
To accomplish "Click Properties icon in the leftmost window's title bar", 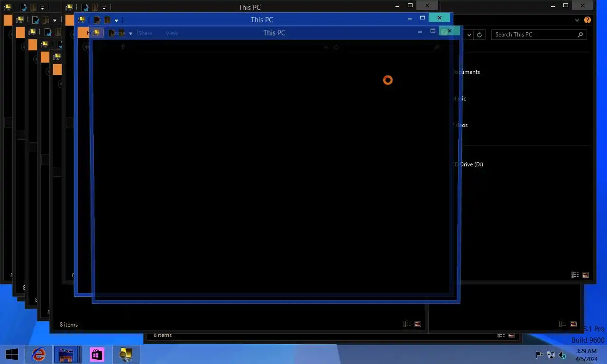I will [x=23, y=8].
